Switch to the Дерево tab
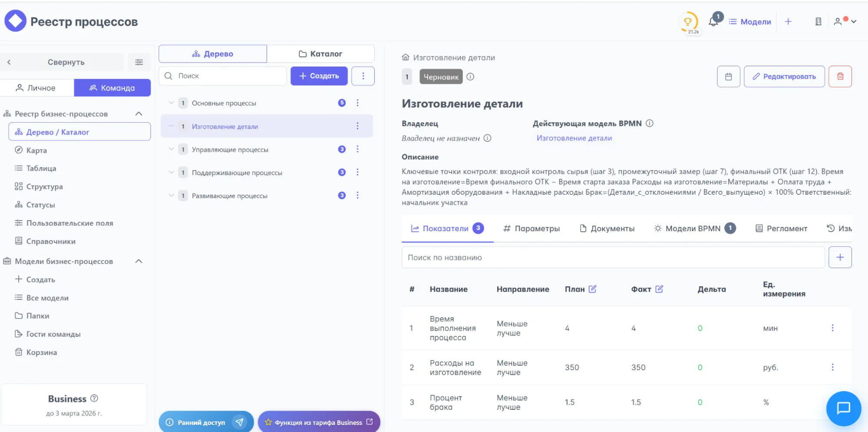This screenshot has width=868, height=432. pos(213,54)
